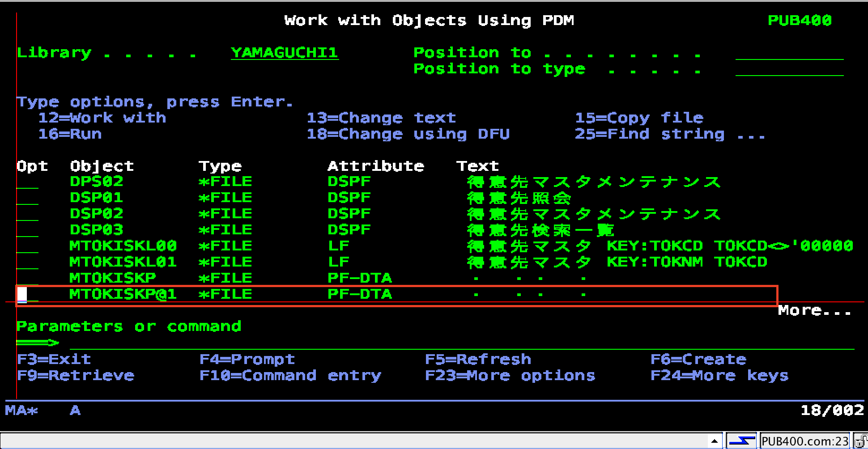The width and height of the screenshot is (868, 449).
Task: Click the Japanese description of DSP02
Action: (594, 214)
